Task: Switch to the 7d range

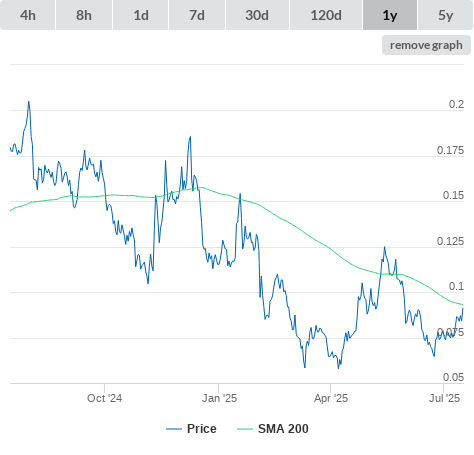Action: (x=197, y=15)
